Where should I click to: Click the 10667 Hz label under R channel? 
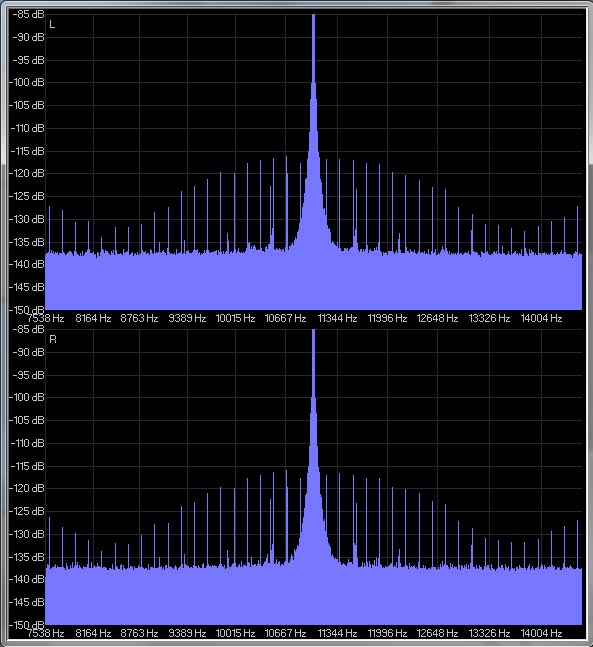tap(285, 633)
